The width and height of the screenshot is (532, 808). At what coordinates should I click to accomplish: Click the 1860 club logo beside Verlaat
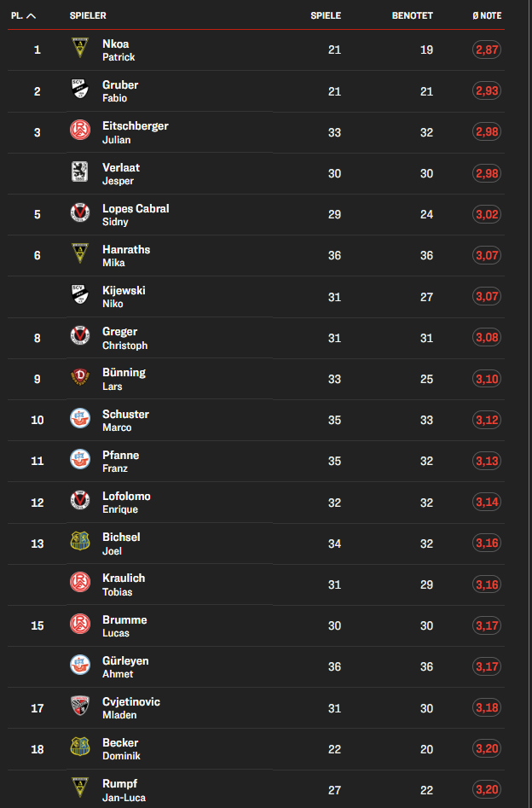coord(79,173)
